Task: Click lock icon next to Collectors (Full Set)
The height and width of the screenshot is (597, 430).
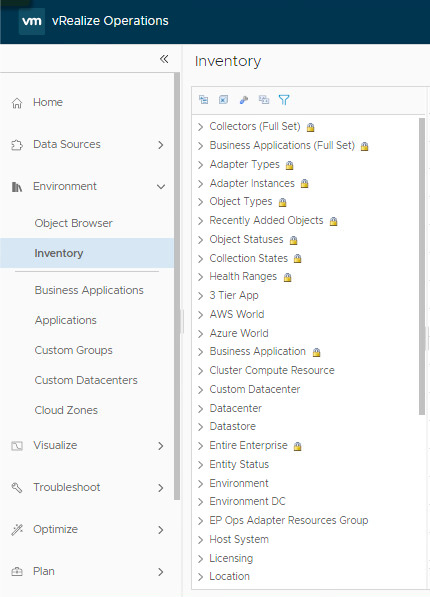Action: pos(310,127)
